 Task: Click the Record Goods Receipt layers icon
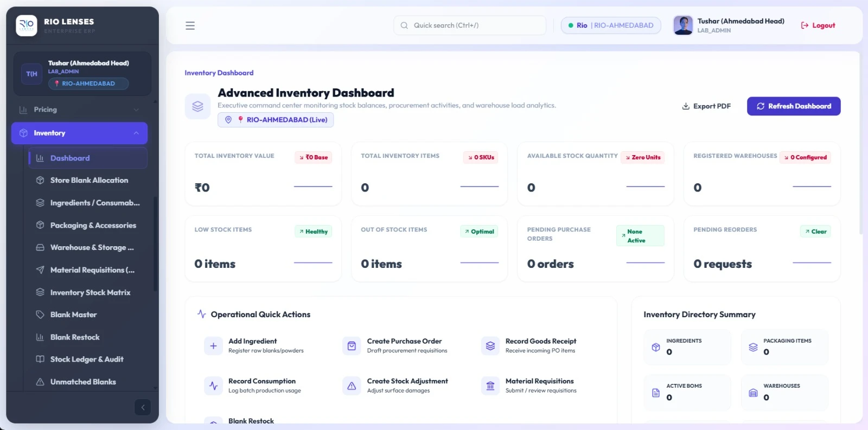(x=490, y=346)
